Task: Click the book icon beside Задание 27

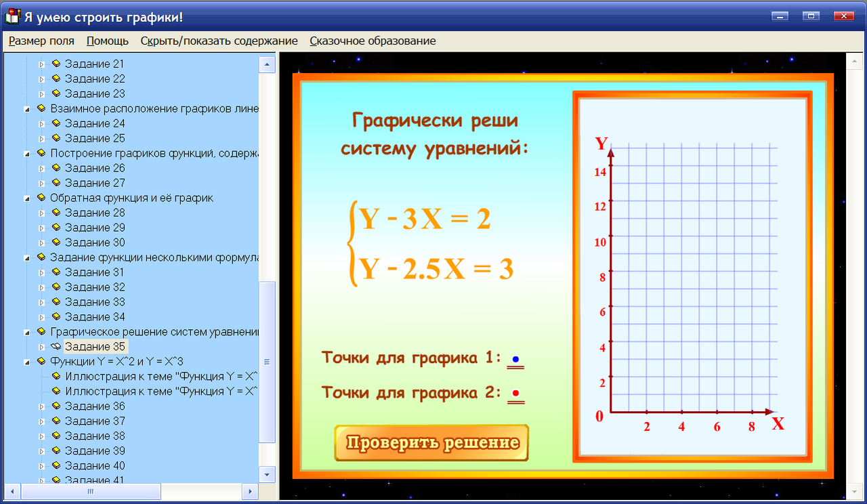Action: (x=55, y=183)
